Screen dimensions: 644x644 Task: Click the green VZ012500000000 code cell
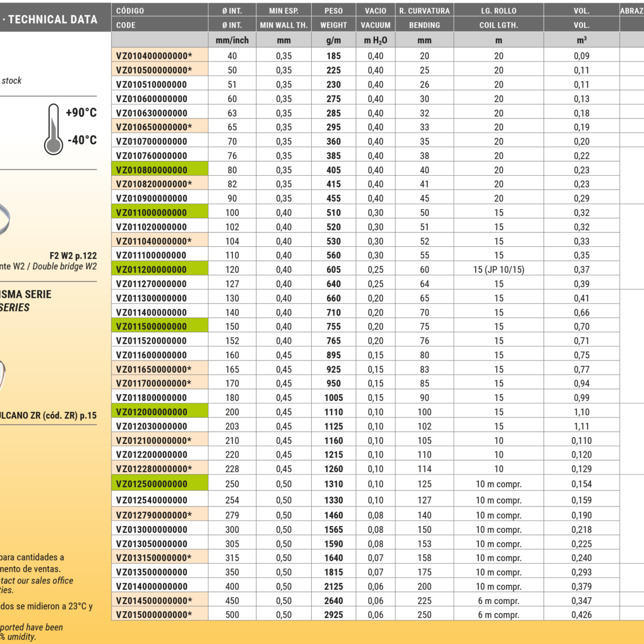tap(160, 484)
